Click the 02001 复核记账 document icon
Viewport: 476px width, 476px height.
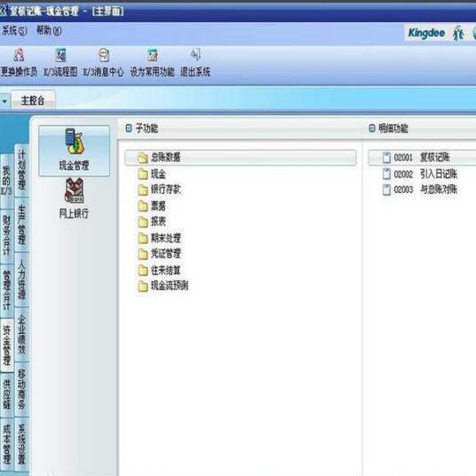[386, 157]
